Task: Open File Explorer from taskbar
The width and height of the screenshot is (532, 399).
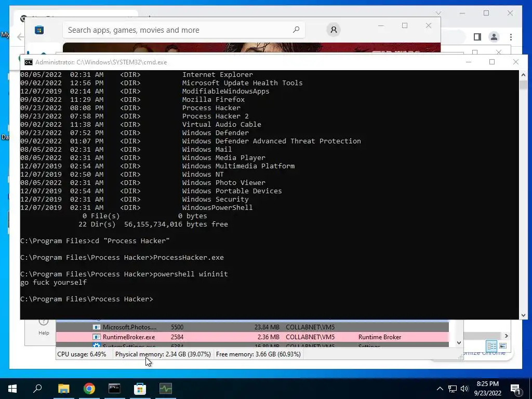Action: [x=63, y=388]
